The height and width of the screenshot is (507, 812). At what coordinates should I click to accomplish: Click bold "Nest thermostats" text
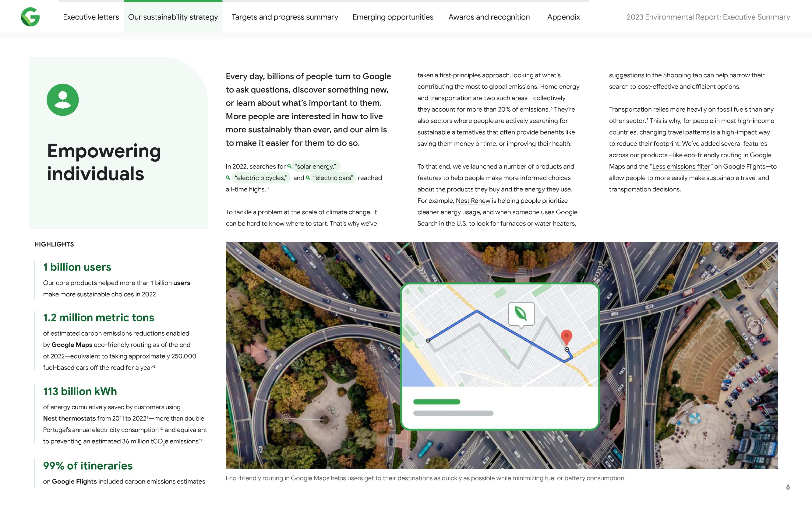(69, 418)
